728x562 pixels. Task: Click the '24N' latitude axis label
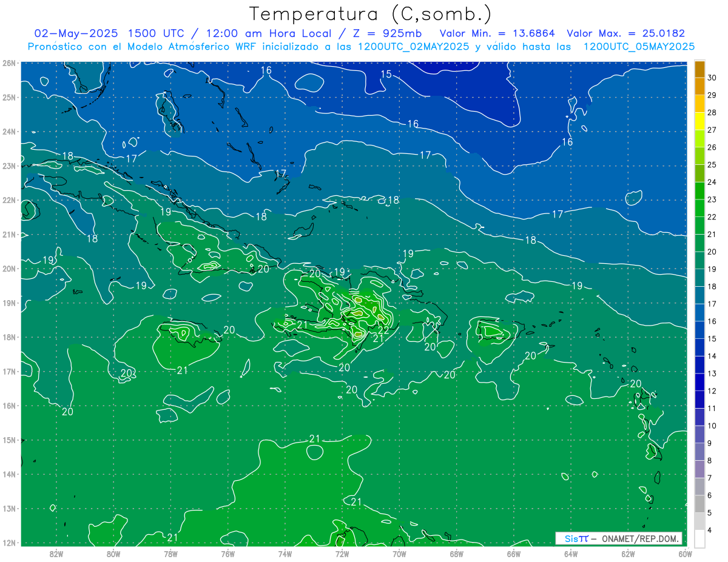click(x=9, y=132)
